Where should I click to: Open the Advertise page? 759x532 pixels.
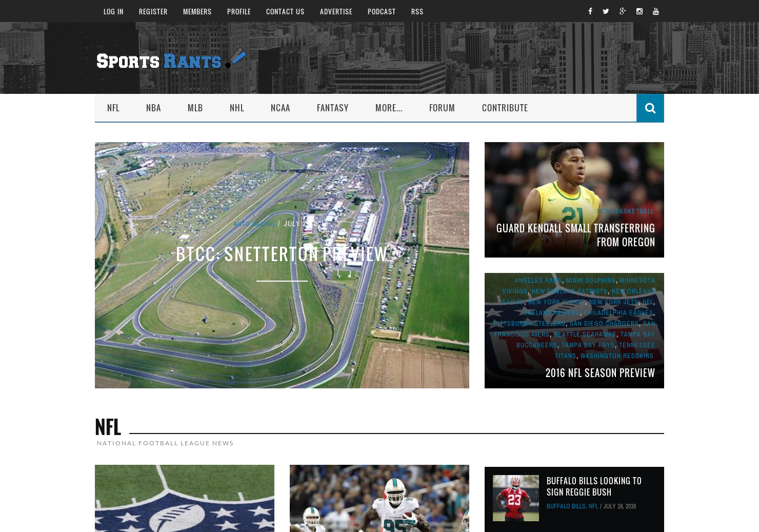[336, 11]
